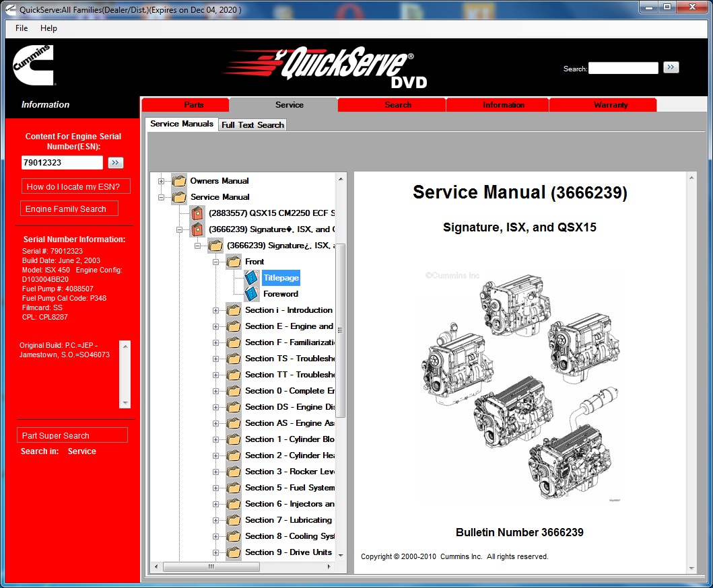Click the tree scrollbar down arrow
The width and height of the screenshot is (713, 588).
(x=341, y=555)
